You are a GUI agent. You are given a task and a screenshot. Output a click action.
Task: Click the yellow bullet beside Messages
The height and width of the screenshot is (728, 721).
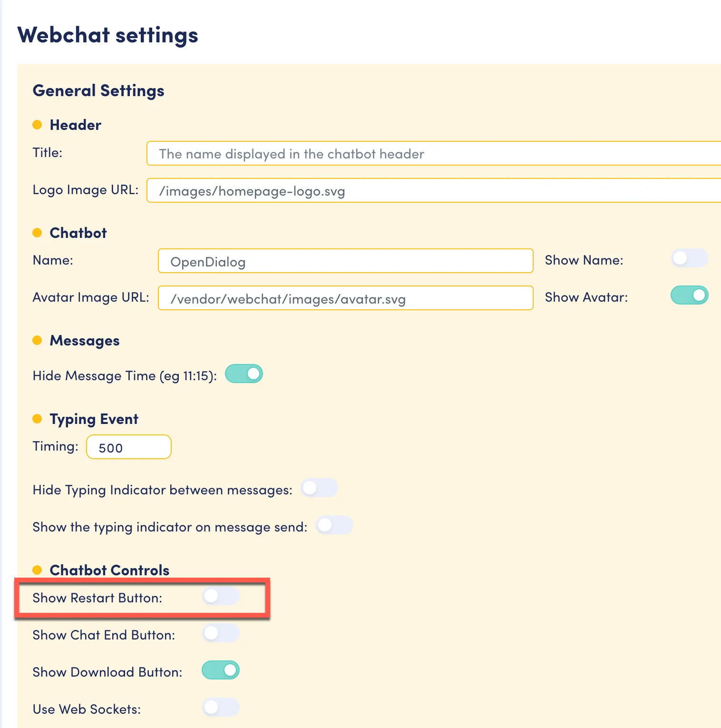coord(37,340)
